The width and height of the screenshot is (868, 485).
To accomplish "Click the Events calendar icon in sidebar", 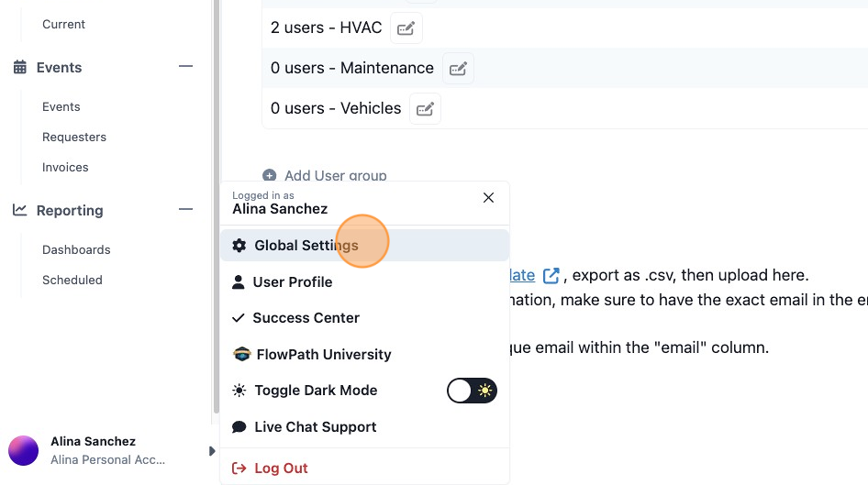I will coord(20,67).
